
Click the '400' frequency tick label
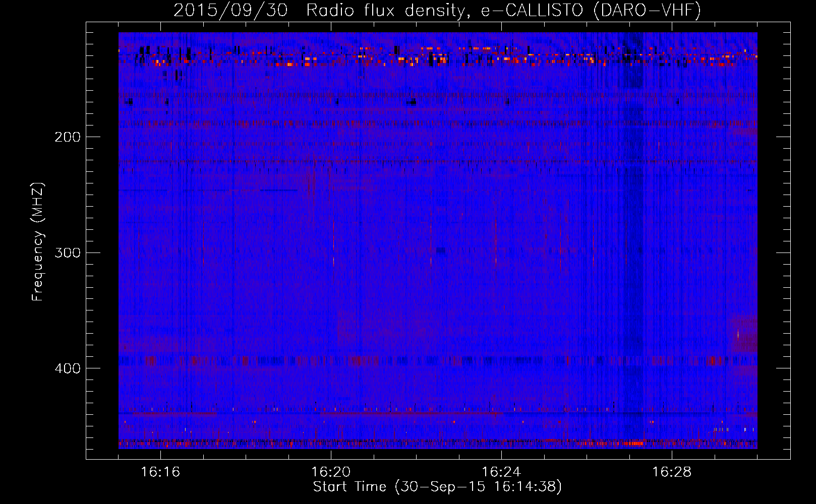click(x=68, y=368)
